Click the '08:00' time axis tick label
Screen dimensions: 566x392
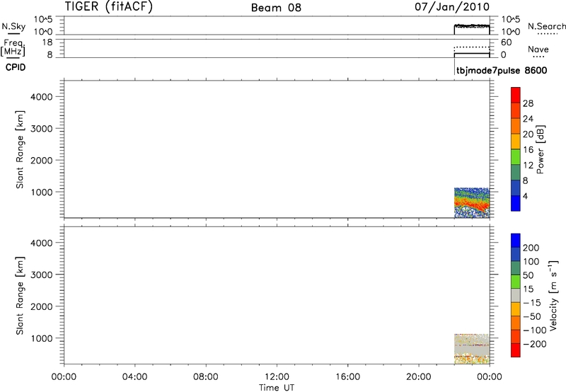(x=206, y=377)
